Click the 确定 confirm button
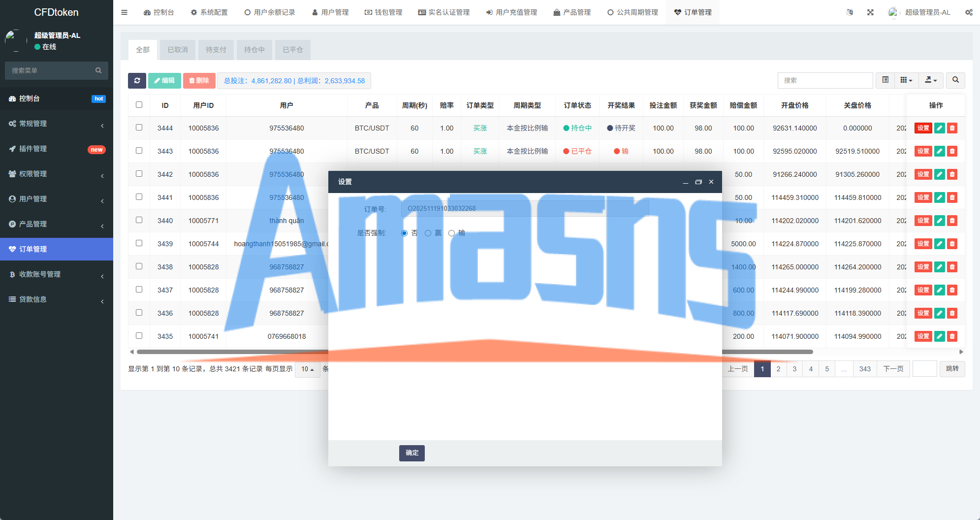Screen dimensions: 980x520 (x=412, y=453)
